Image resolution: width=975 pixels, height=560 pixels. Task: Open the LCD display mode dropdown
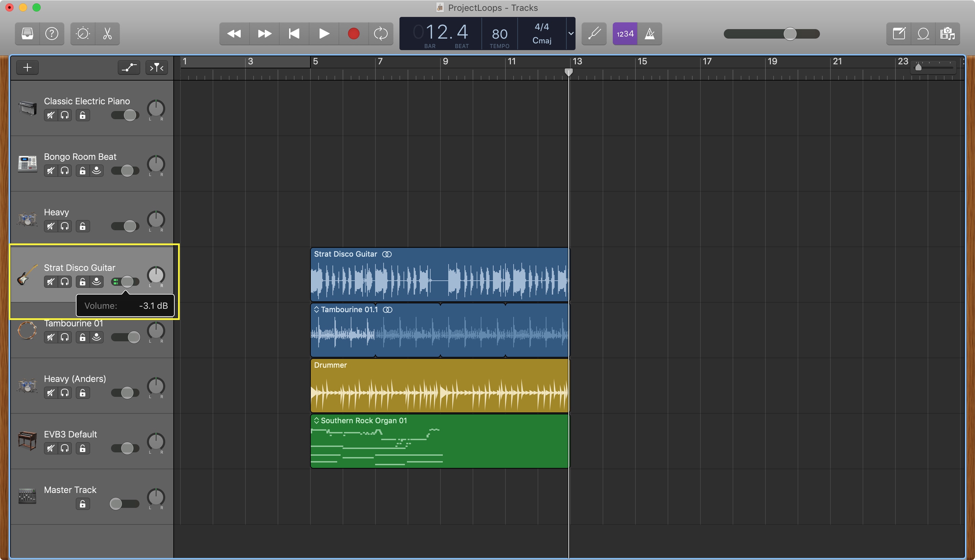pyautogui.click(x=571, y=34)
